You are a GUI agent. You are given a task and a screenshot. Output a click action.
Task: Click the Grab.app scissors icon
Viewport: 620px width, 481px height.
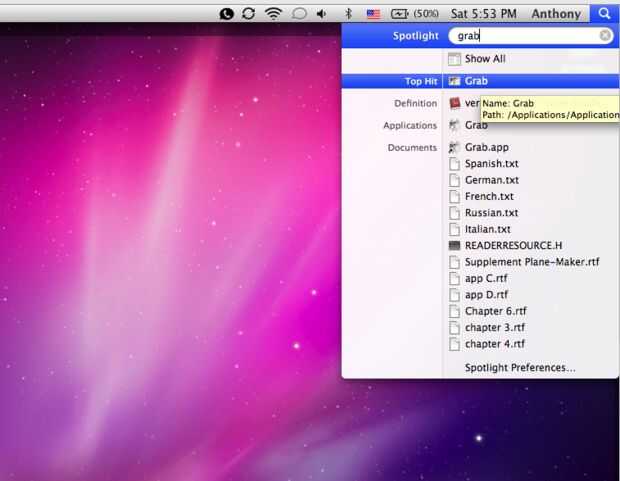[x=454, y=148]
